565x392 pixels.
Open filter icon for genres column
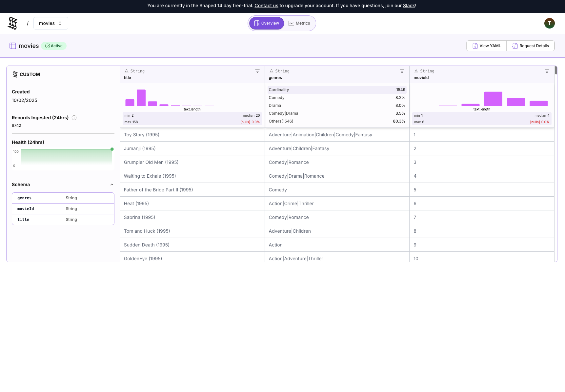pyautogui.click(x=402, y=71)
